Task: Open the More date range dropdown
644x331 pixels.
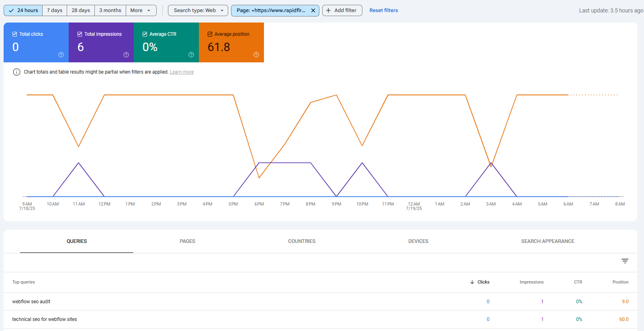Action: point(141,10)
